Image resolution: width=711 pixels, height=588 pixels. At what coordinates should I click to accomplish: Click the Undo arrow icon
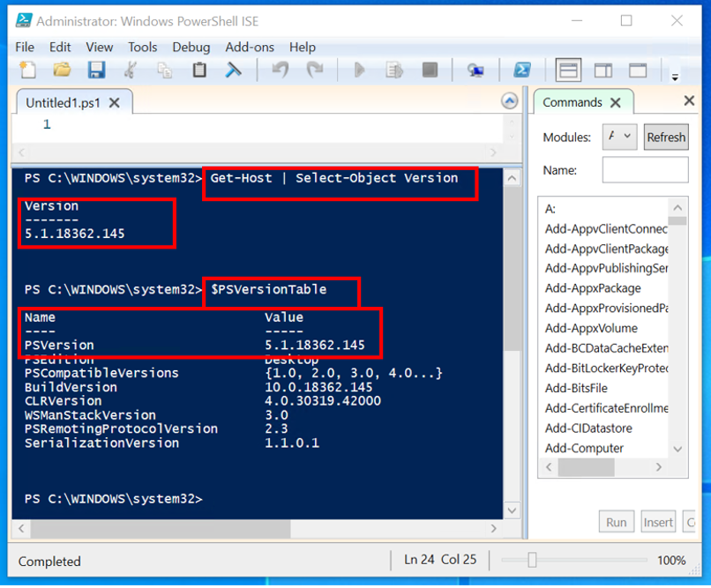click(x=281, y=71)
